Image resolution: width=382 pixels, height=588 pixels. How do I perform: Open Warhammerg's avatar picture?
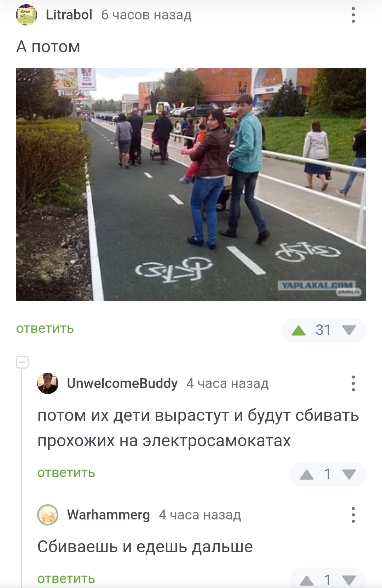[x=48, y=515]
